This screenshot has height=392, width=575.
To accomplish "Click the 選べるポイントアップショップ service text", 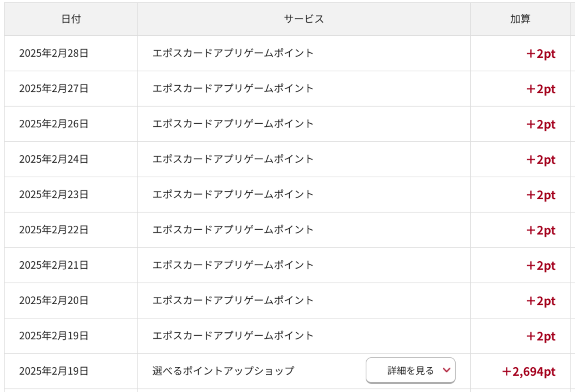I will pyautogui.click(x=223, y=370).
